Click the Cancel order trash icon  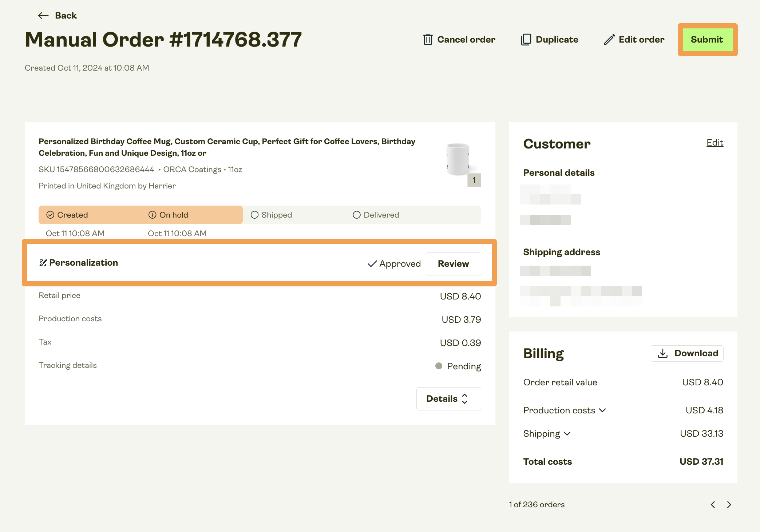click(428, 39)
